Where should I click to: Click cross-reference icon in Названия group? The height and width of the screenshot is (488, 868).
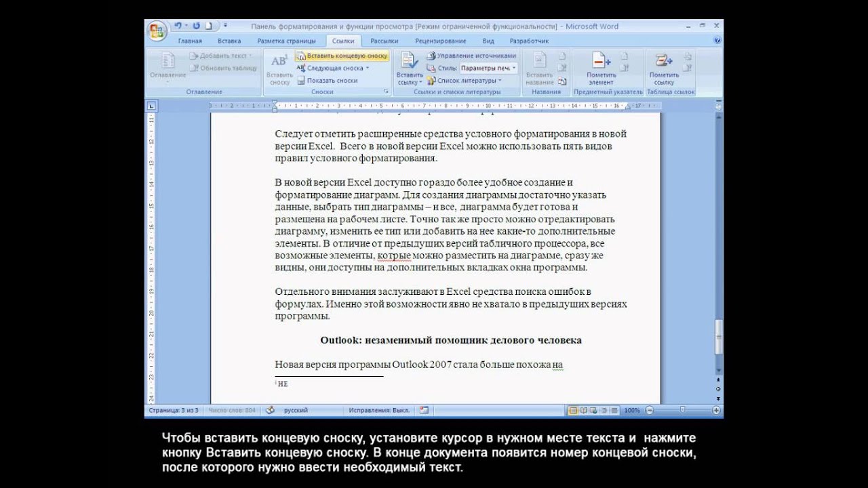click(x=561, y=80)
